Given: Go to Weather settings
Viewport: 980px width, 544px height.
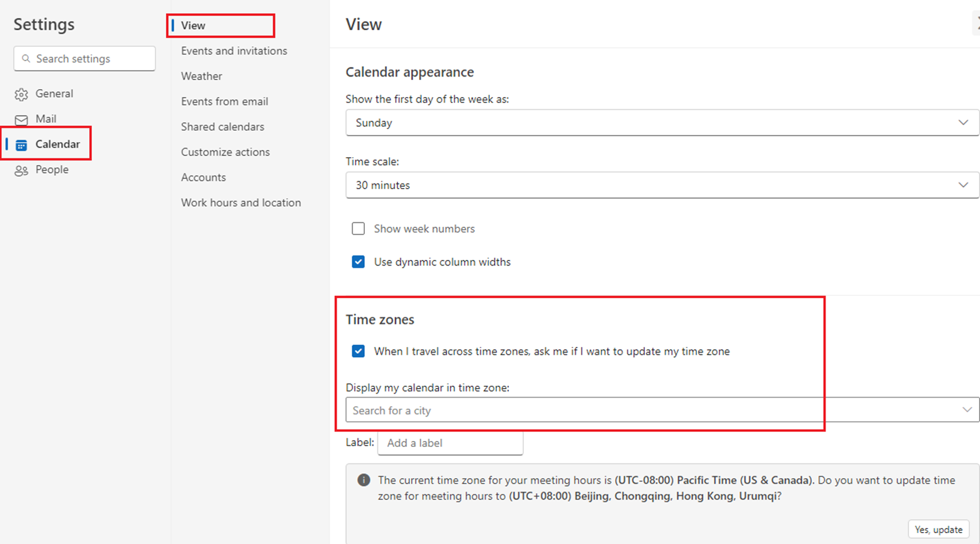Looking at the screenshot, I should click(x=202, y=76).
